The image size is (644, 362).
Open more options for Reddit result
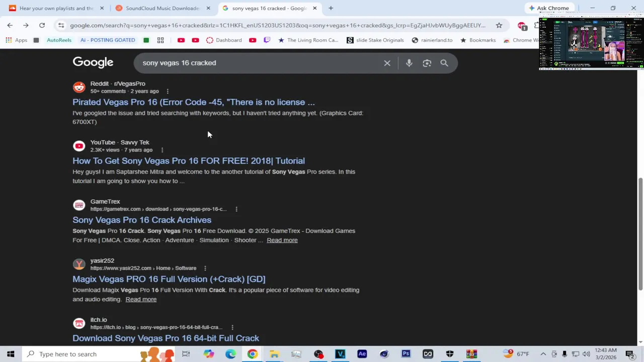[168, 92]
